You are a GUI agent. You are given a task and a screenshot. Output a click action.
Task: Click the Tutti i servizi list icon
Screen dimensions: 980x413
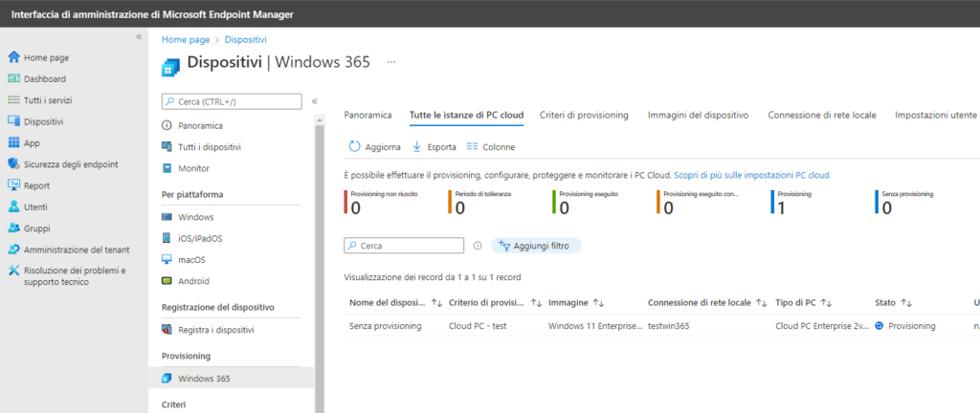pyautogui.click(x=13, y=99)
